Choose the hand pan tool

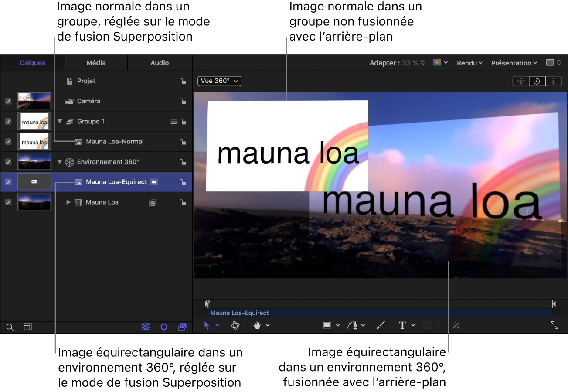[257, 325]
